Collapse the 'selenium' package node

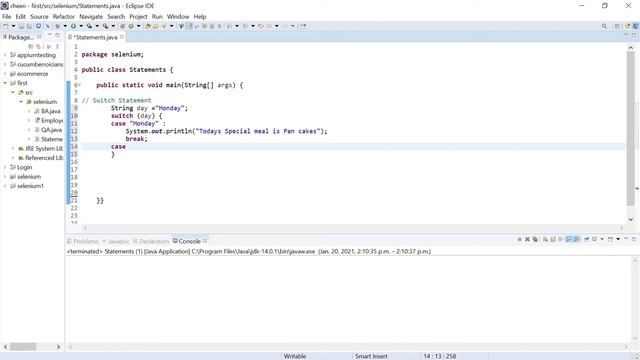click(21, 102)
